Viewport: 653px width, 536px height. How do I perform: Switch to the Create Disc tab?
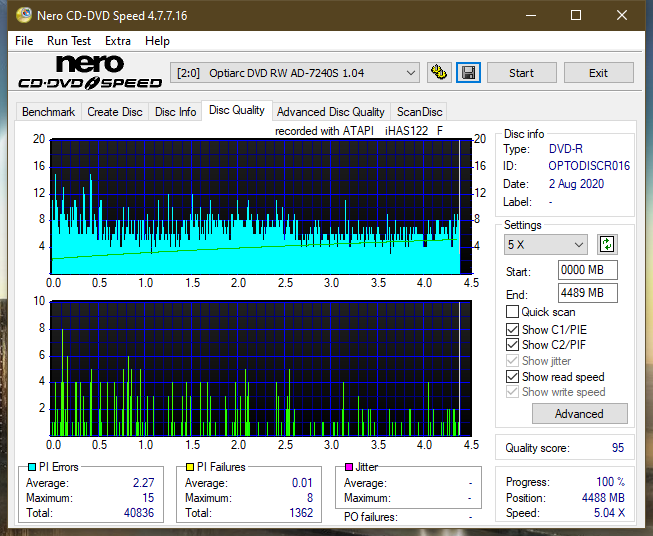[115, 112]
